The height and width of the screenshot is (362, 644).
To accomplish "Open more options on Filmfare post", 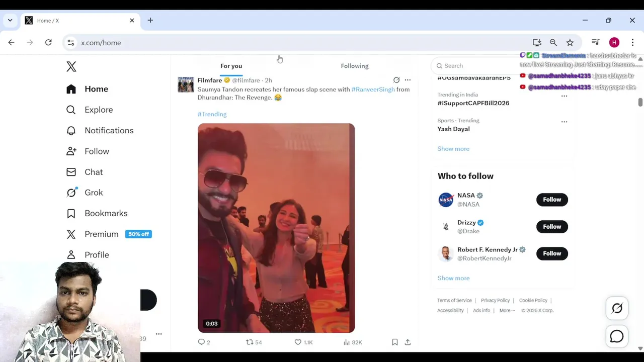I will (408, 80).
